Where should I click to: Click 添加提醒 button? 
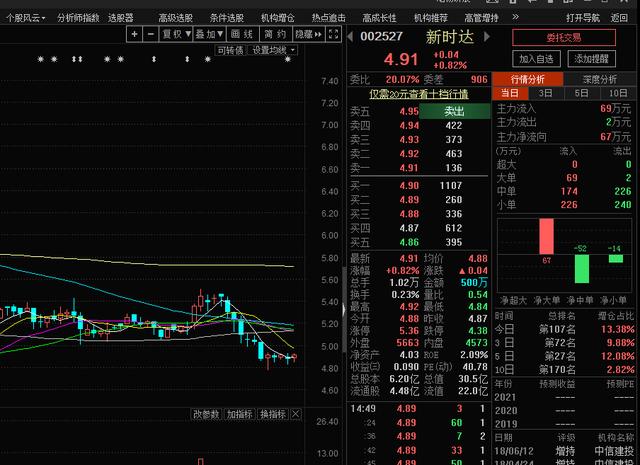(x=591, y=59)
